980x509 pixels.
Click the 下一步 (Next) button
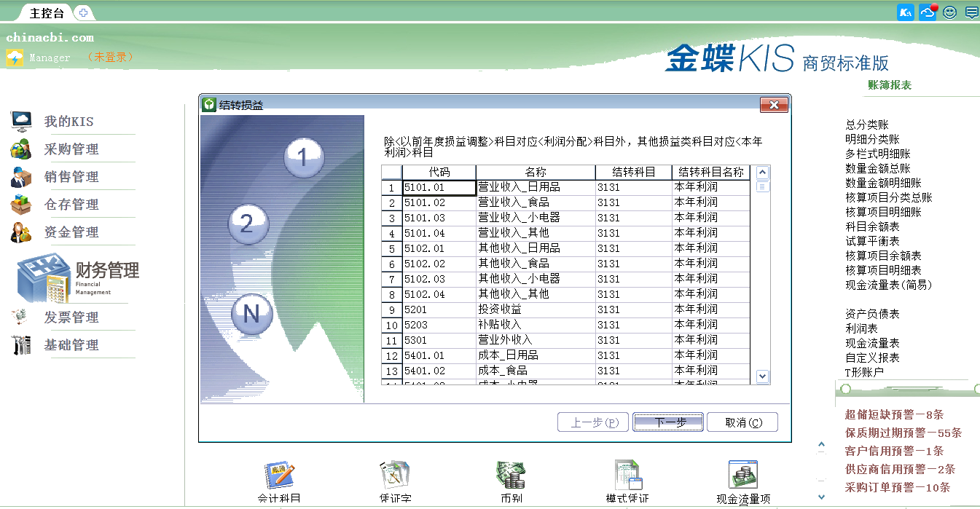click(667, 422)
